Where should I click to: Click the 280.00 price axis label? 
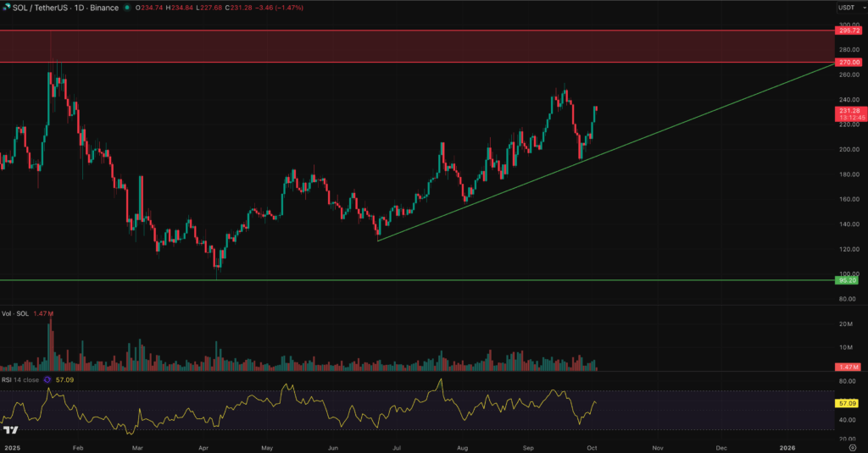[x=849, y=50]
